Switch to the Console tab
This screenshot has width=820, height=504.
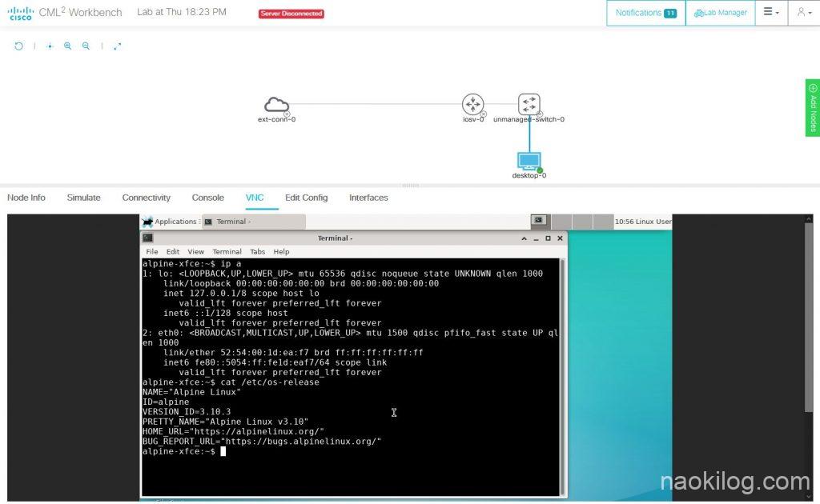click(x=207, y=198)
